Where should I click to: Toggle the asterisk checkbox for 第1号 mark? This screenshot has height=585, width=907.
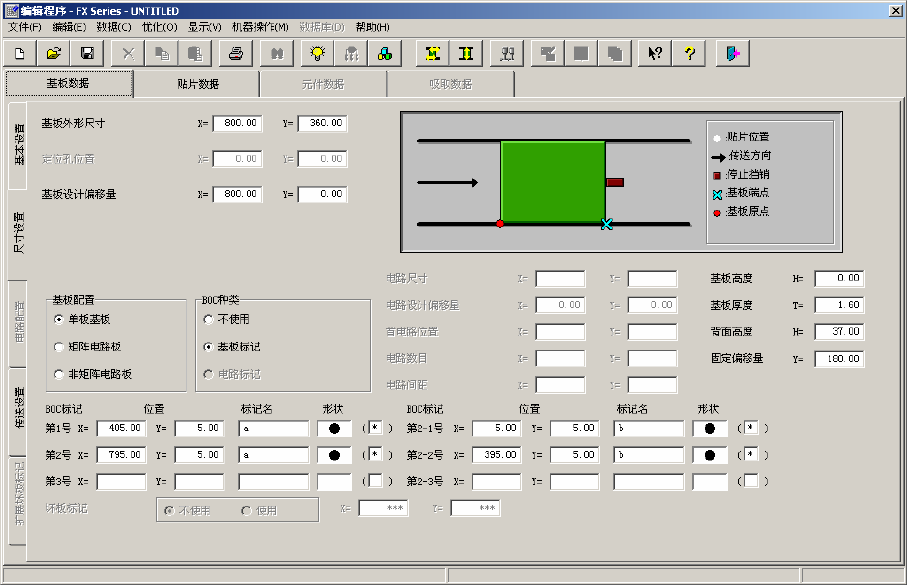point(375,428)
